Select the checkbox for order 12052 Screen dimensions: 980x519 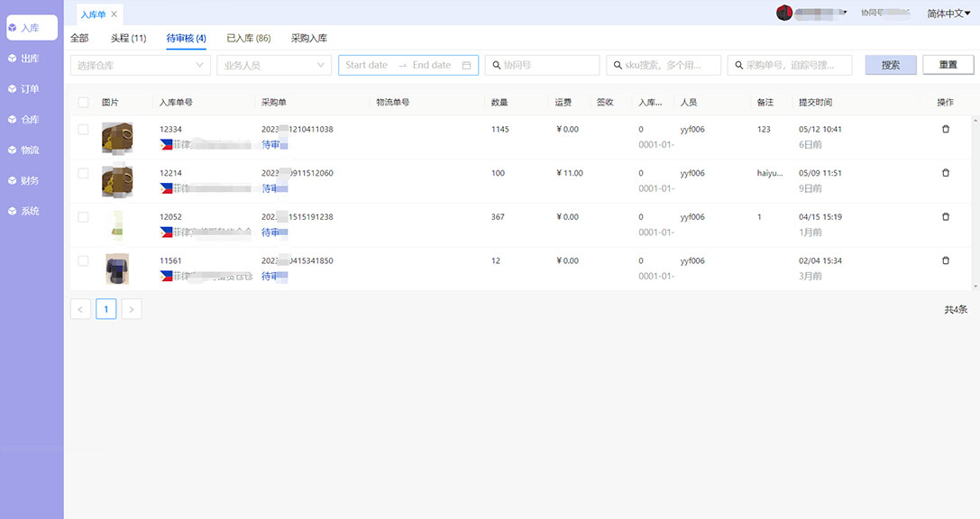click(x=83, y=217)
